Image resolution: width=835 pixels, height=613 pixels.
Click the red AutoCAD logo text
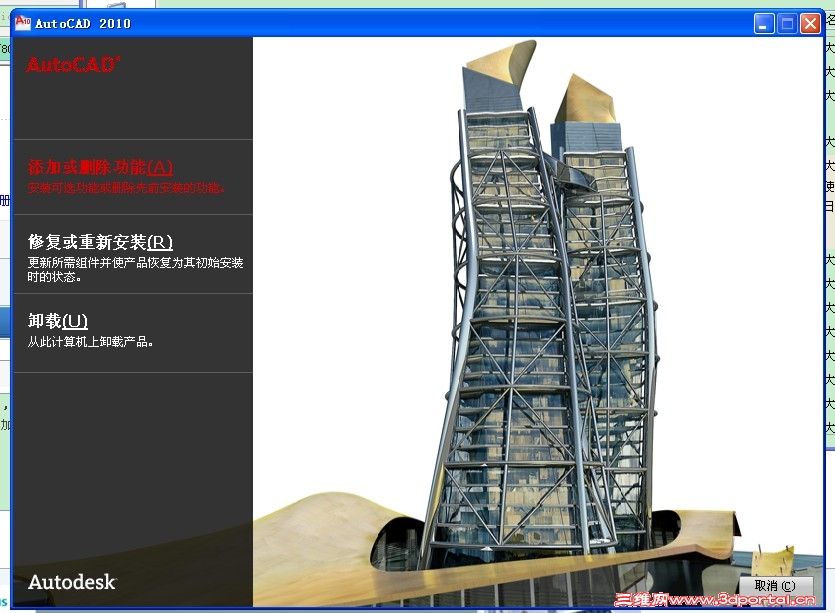73,65
